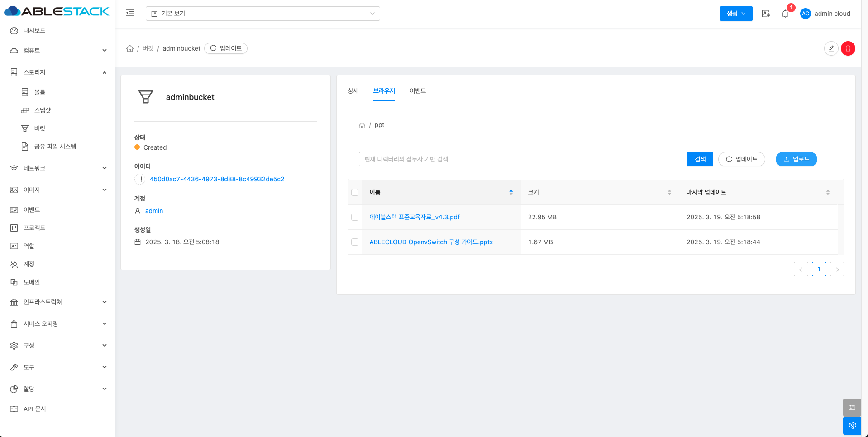The image size is (868, 437).
Task: Click the barcode icon beside the bucket ID
Action: 140,179
